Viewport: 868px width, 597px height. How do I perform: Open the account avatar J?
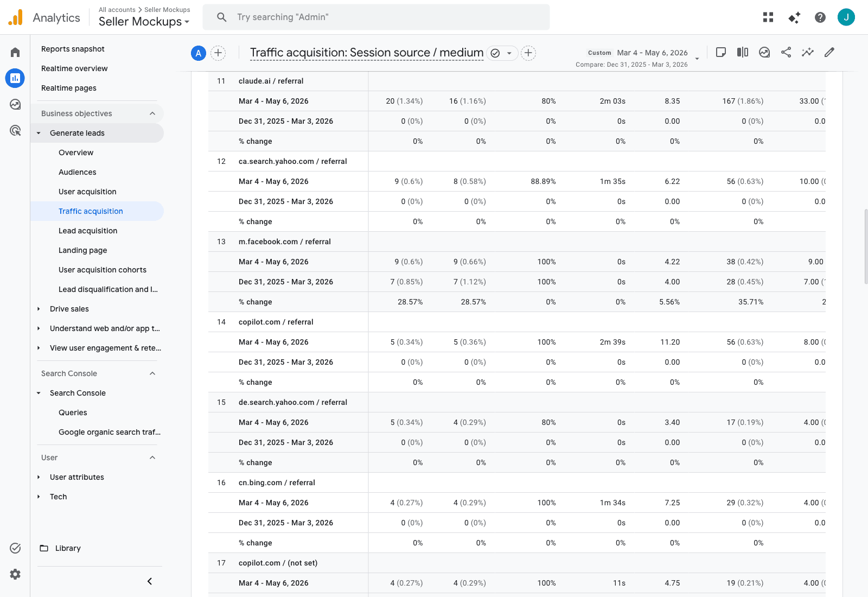tap(846, 17)
